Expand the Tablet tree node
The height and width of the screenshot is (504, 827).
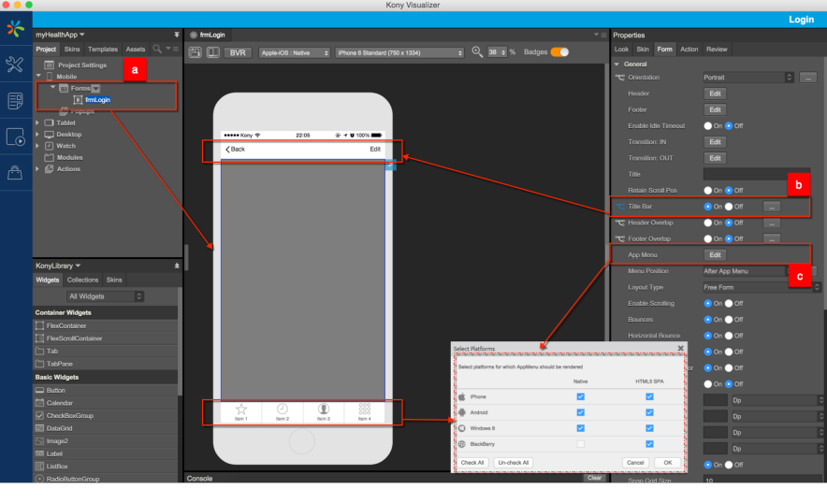(37, 122)
